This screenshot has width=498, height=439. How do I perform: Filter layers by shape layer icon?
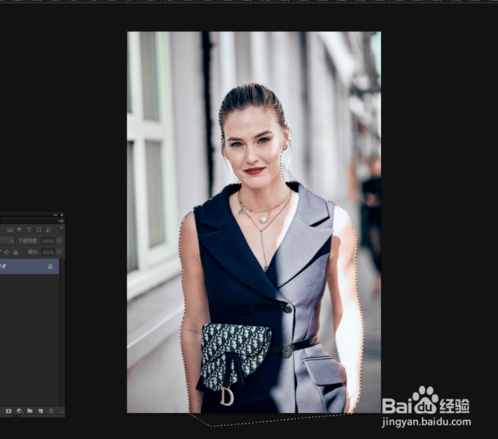39,230
